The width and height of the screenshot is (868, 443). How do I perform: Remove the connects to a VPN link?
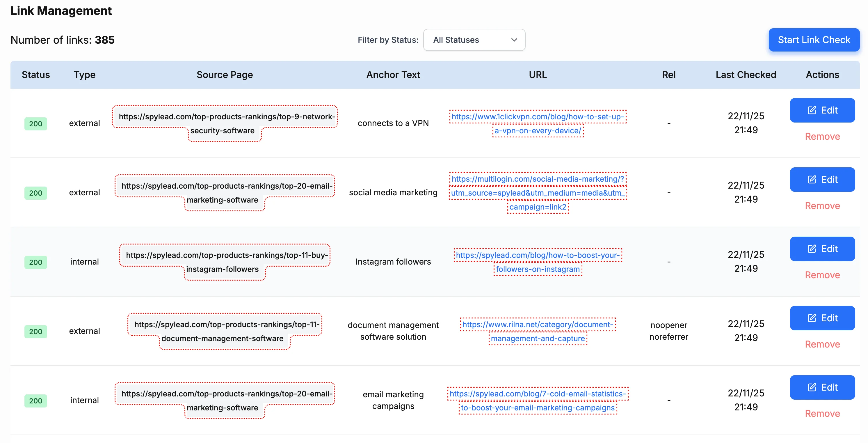(x=822, y=136)
